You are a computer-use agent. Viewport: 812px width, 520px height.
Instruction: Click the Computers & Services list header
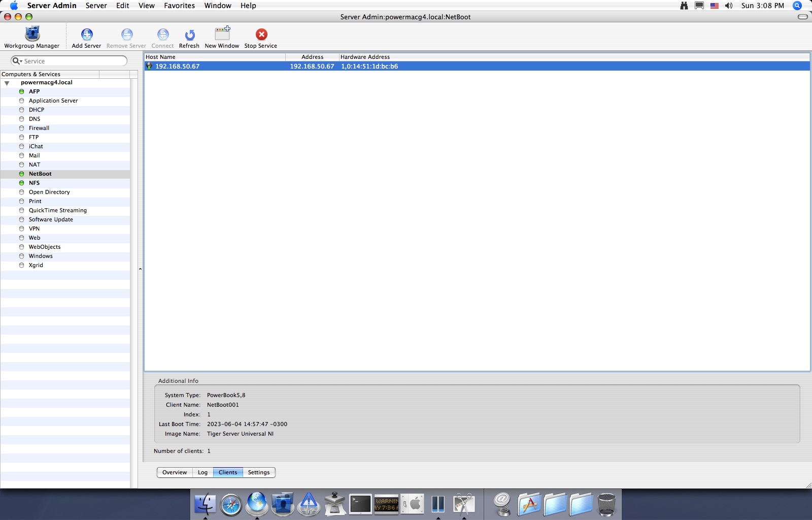pos(50,74)
